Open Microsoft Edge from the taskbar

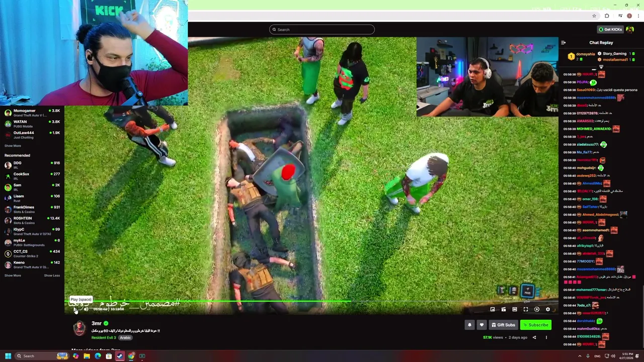click(98, 356)
